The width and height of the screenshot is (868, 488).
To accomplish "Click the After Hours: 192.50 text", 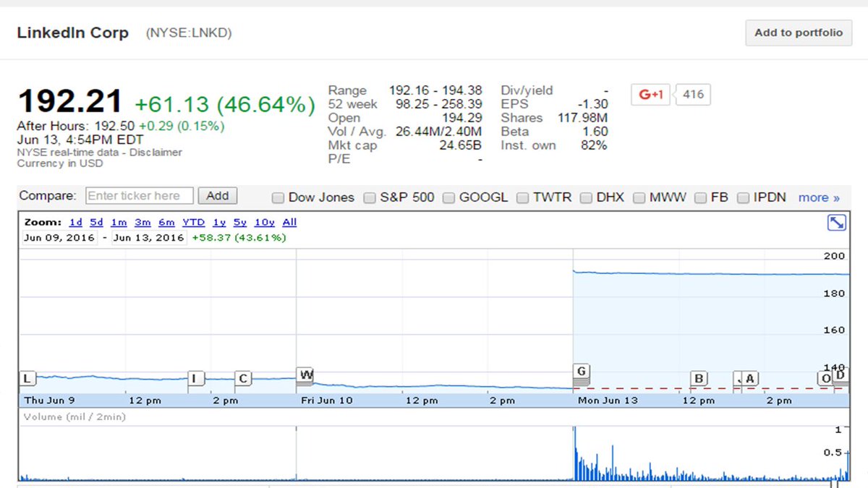I will (x=76, y=126).
